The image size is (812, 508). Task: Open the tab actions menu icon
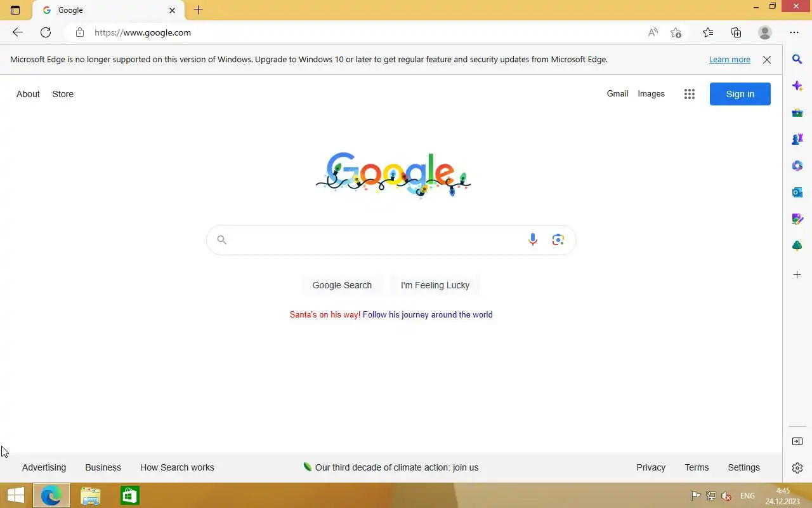[x=15, y=10]
